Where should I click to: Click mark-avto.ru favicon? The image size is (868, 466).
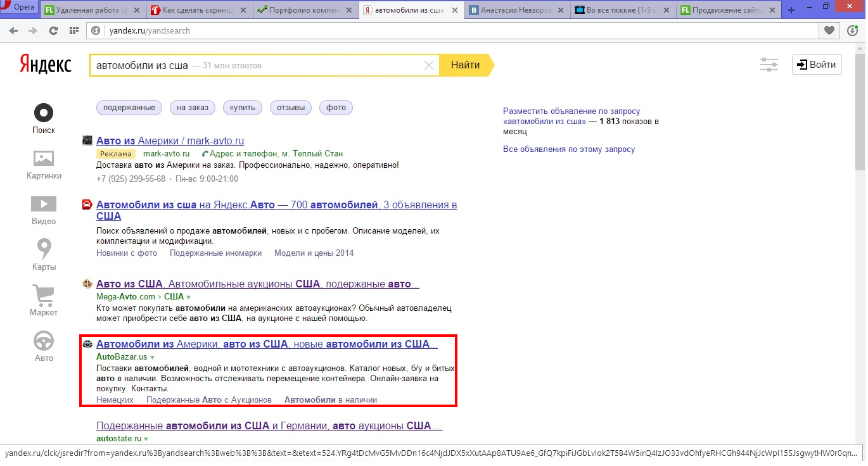tap(87, 141)
